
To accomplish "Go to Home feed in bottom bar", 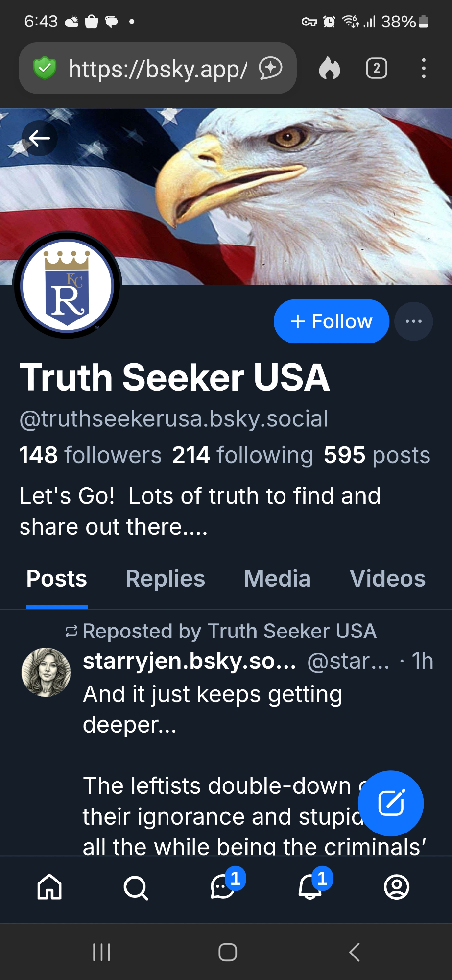I will (50, 887).
